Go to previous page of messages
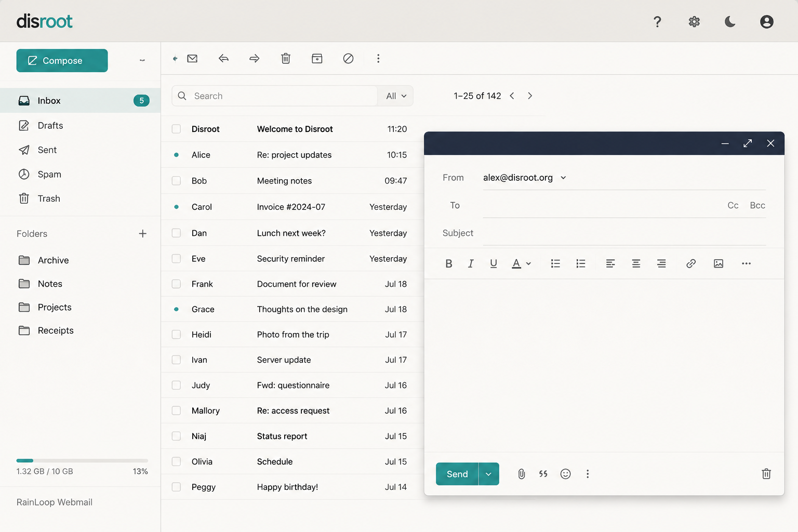The height and width of the screenshot is (532, 798). [x=512, y=96]
